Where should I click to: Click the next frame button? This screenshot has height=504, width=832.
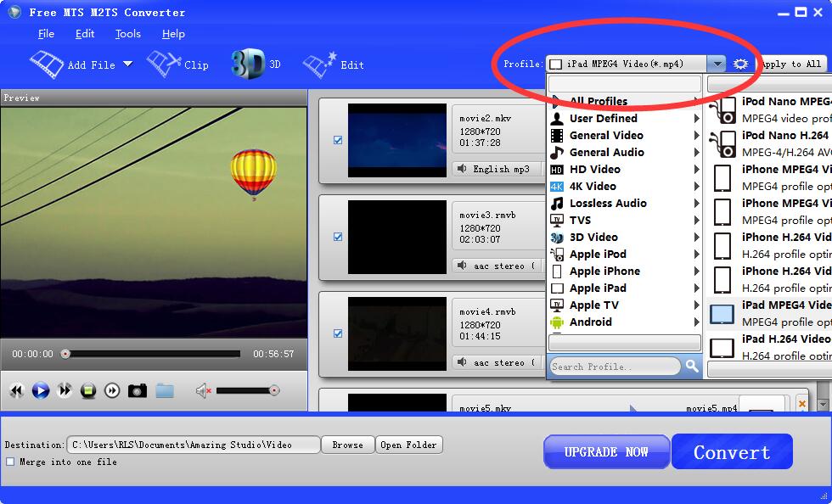coord(112,391)
